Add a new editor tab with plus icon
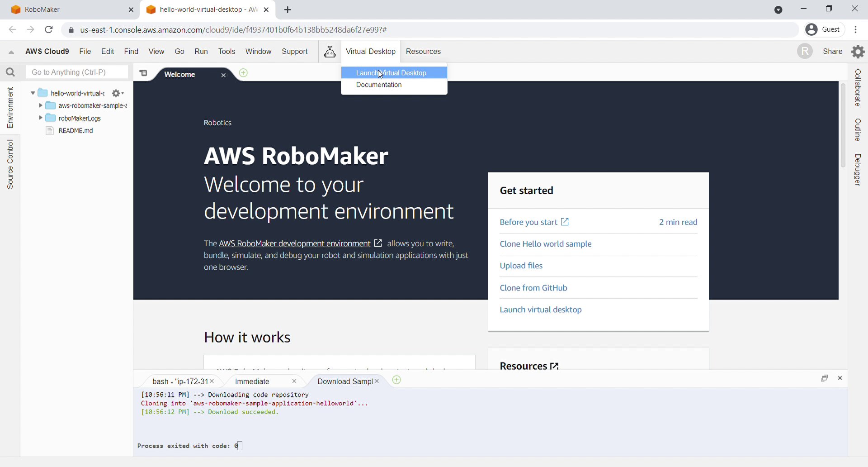 tap(243, 73)
